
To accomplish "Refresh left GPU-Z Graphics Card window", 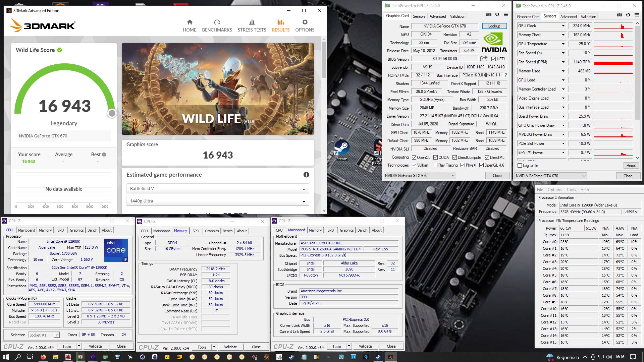I will pos(497,15).
